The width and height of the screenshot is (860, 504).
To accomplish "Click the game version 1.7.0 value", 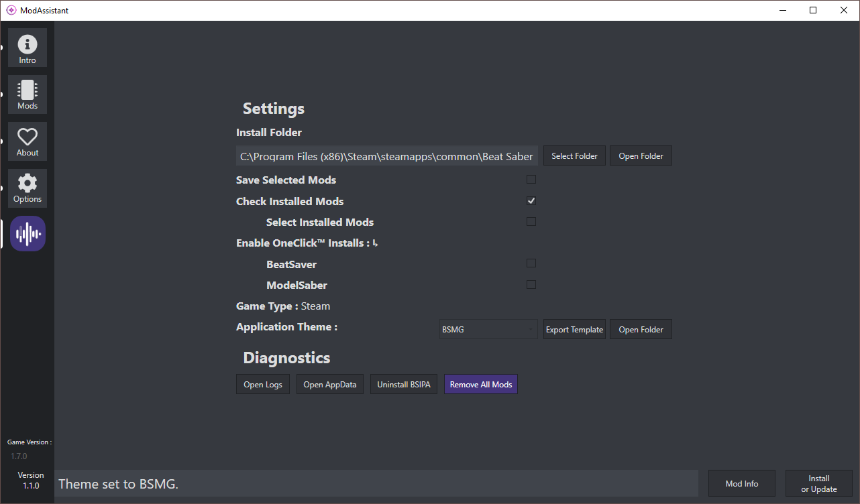I will tap(19, 456).
